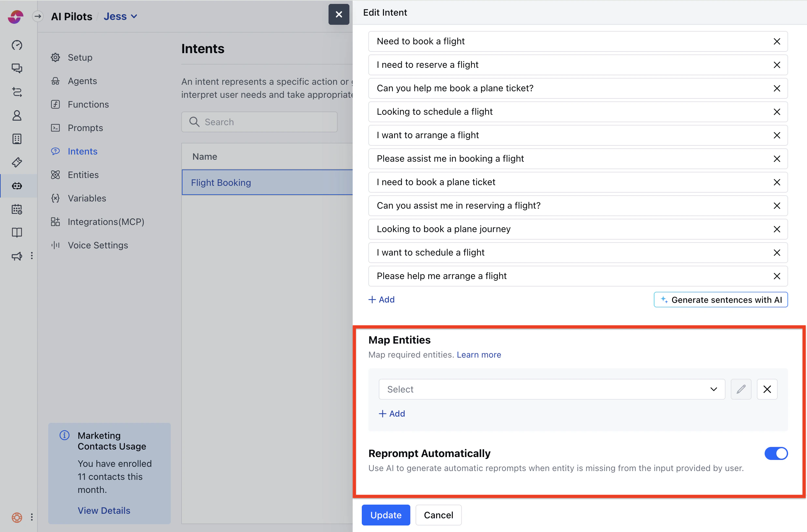Go to the Voice Settings menu item

(98, 245)
